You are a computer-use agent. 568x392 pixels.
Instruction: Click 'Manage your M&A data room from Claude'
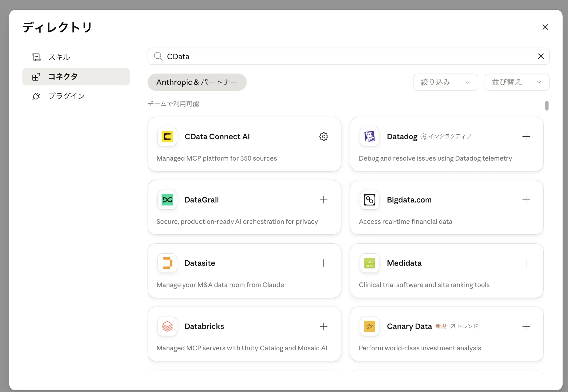pyautogui.click(x=220, y=285)
